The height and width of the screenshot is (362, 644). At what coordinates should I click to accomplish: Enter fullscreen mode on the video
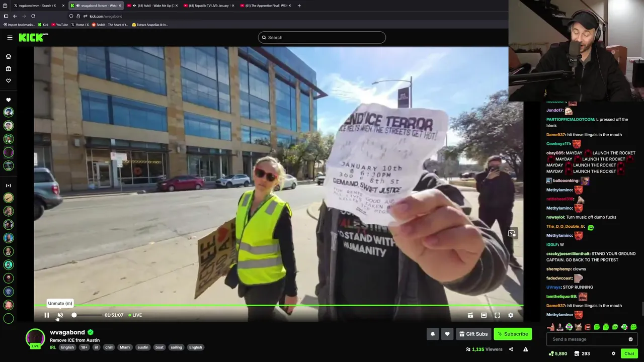[x=497, y=315]
